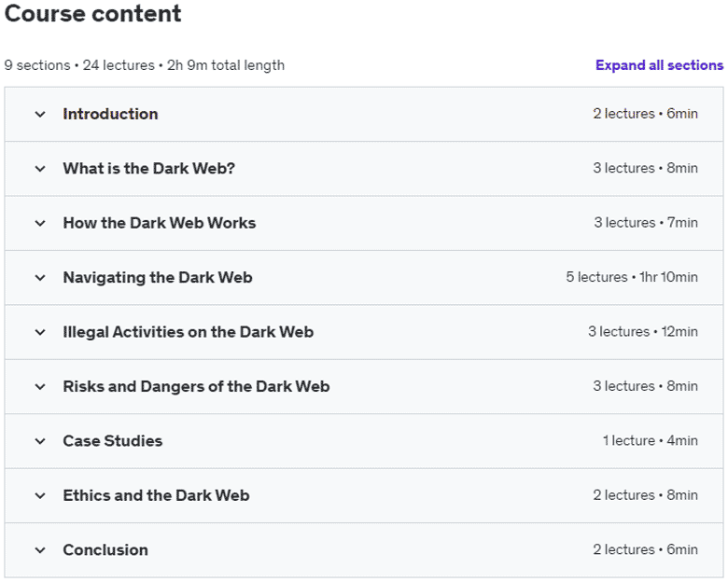728x582 pixels.
Task: Select Ethics and the Dark Web title
Action: [156, 495]
